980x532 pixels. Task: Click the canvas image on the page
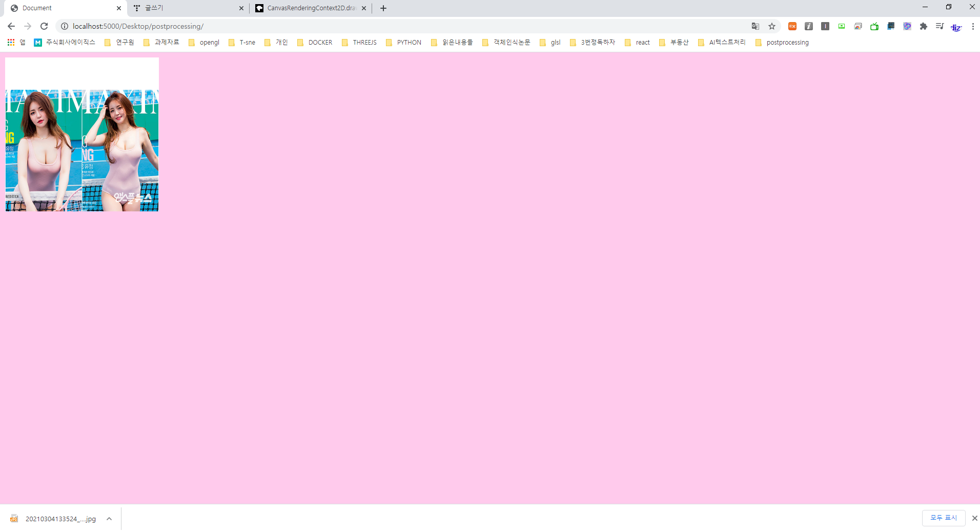[82, 134]
